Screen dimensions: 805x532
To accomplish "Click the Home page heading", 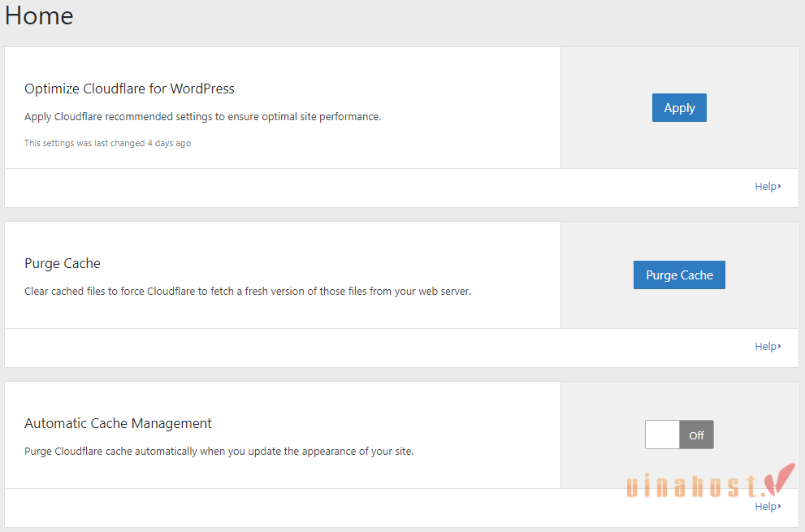I will (x=39, y=15).
